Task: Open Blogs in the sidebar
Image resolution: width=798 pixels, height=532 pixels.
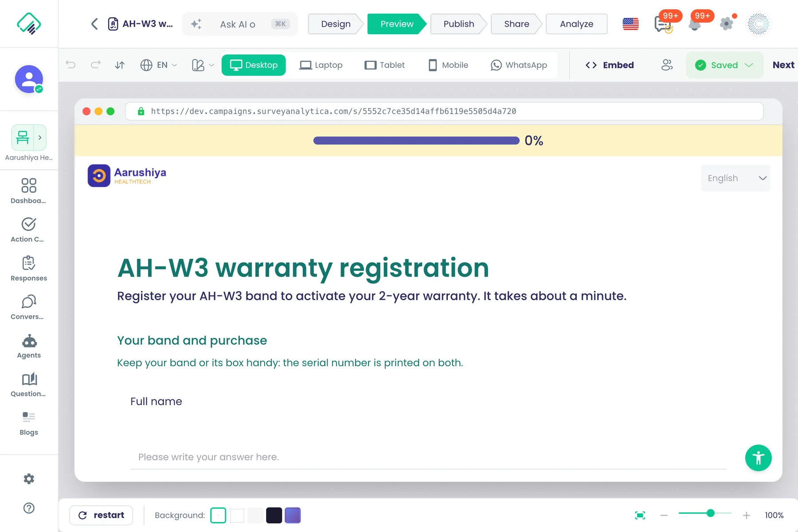Action: 29,423
